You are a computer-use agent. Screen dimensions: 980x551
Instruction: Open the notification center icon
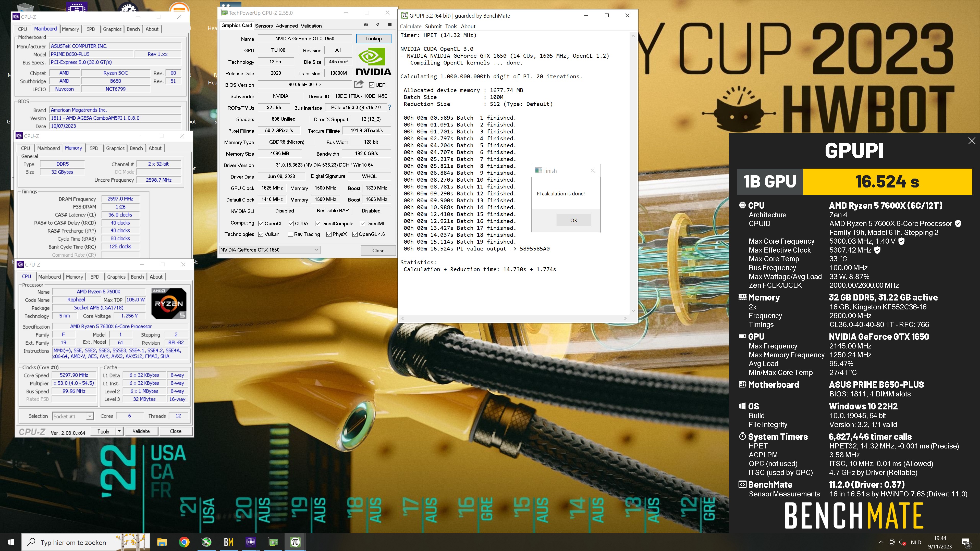(966, 542)
